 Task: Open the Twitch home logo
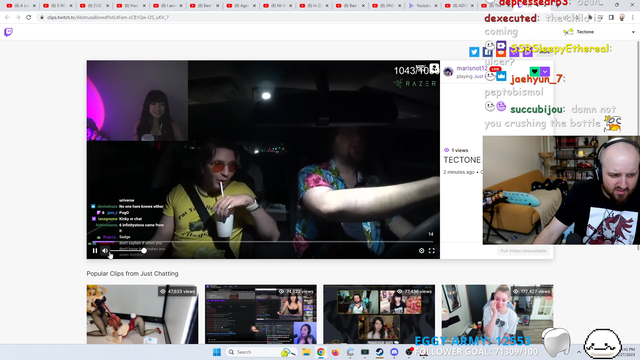(8, 32)
